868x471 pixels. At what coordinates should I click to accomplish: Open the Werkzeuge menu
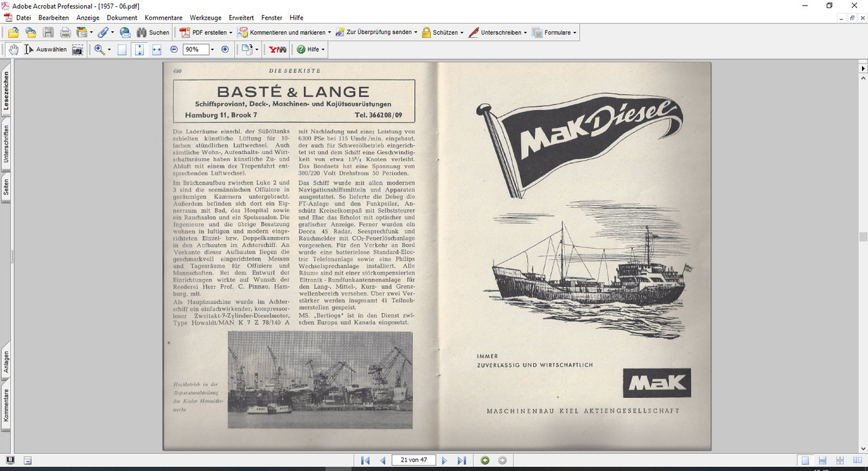click(206, 18)
